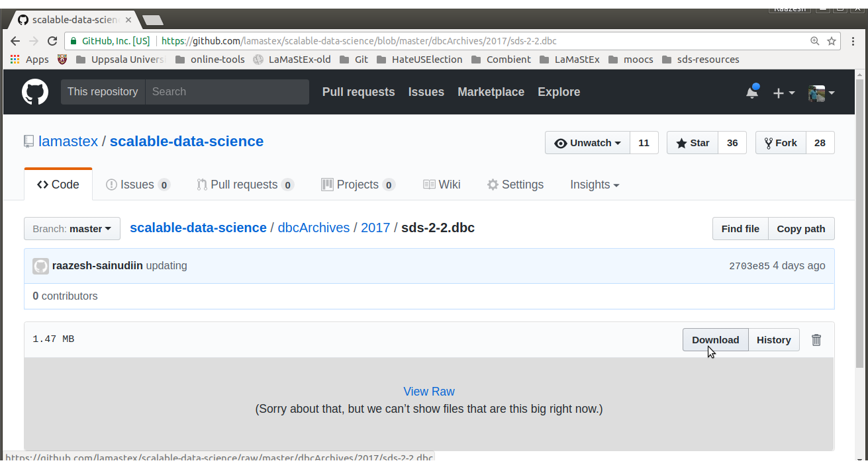Image resolution: width=868 pixels, height=469 pixels.
Task: Click the GitHub Octocat logo
Action: coord(35,92)
